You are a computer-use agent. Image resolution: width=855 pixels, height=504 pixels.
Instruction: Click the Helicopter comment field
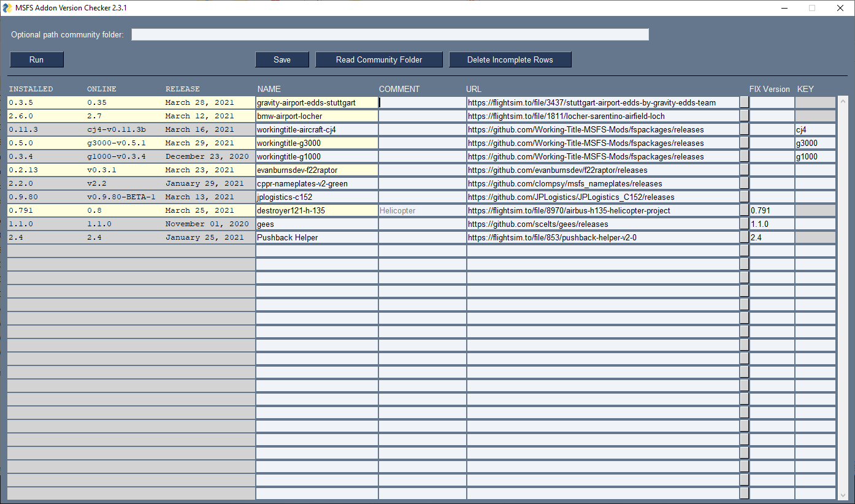422,210
